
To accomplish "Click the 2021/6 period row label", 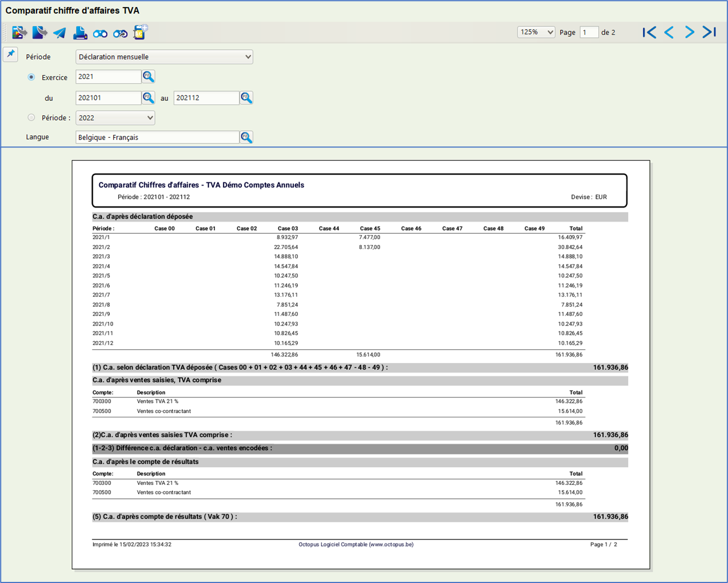I will click(x=101, y=286).
